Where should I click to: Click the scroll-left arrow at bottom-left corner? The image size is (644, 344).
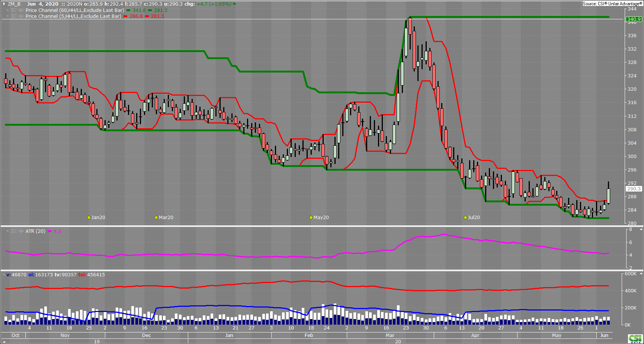click(4, 341)
